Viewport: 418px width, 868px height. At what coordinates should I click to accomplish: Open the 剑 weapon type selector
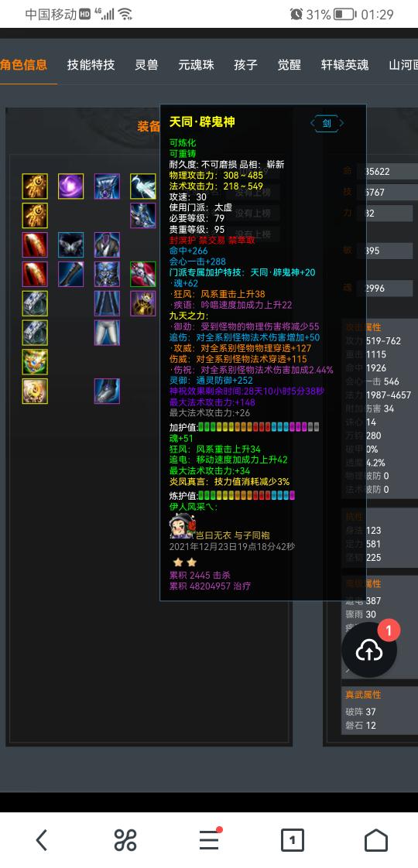tap(327, 123)
